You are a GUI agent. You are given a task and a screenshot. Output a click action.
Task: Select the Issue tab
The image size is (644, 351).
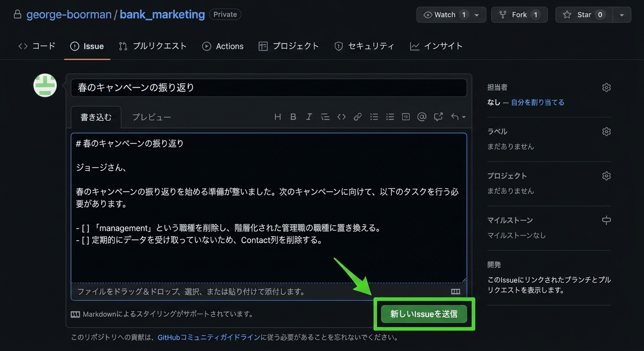[87, 46]
